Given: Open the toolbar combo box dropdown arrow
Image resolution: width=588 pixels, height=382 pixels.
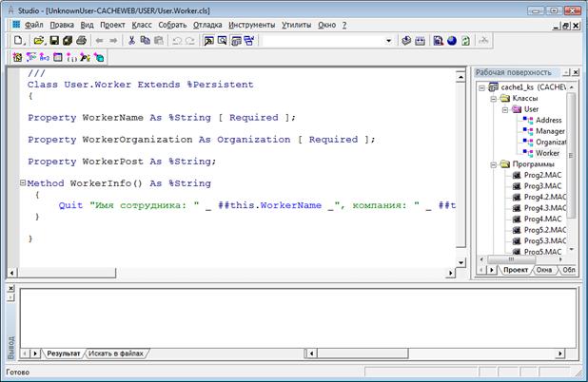Looking at the screenshot, I should 388,41.
